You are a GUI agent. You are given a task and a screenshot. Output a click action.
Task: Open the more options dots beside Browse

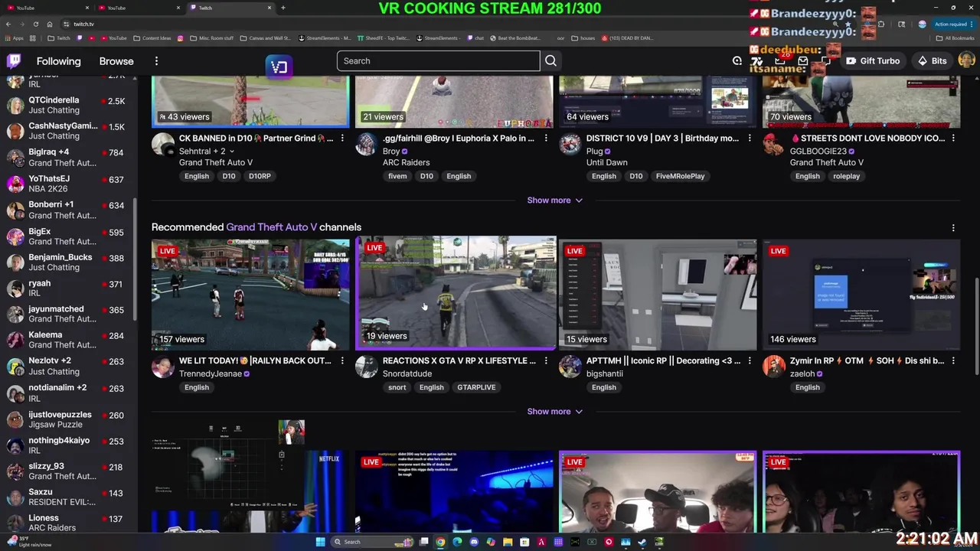coord(156,61)
